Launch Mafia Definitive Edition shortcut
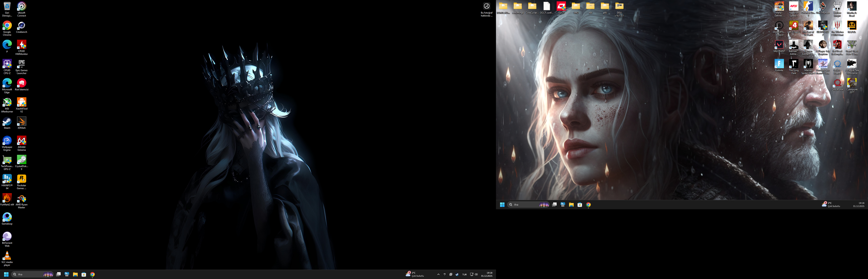The width and height of the screenshot is (868, 279). point(779,9)
